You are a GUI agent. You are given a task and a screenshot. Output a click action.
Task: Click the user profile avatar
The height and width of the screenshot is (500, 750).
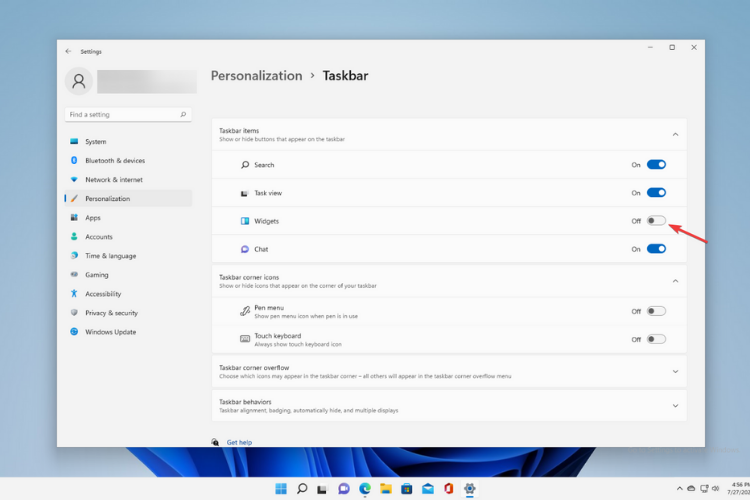(x=79, y=82)
